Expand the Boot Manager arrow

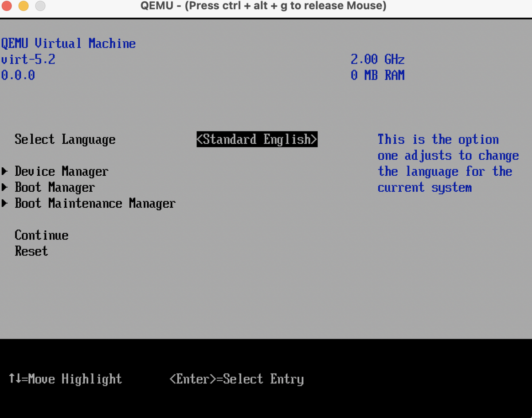(5, 187)
